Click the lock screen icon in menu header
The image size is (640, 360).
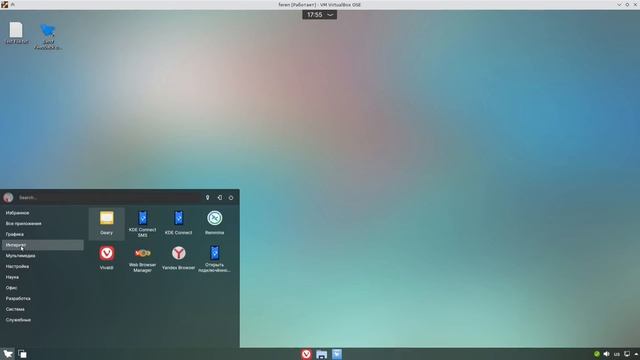[x=207, y=198]
